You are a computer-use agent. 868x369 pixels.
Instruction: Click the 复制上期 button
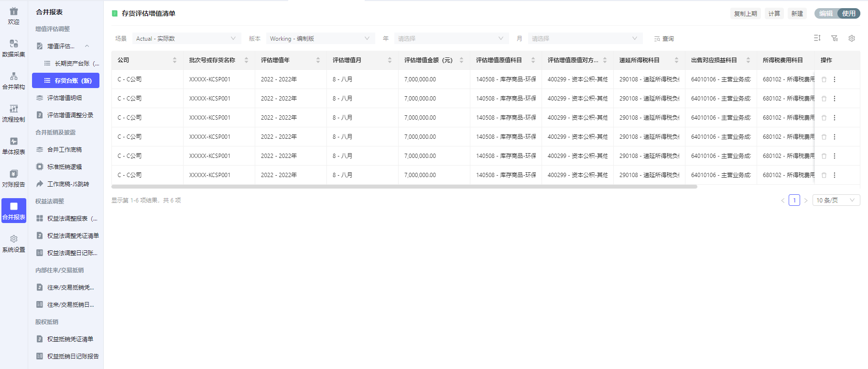pos(746,13)
